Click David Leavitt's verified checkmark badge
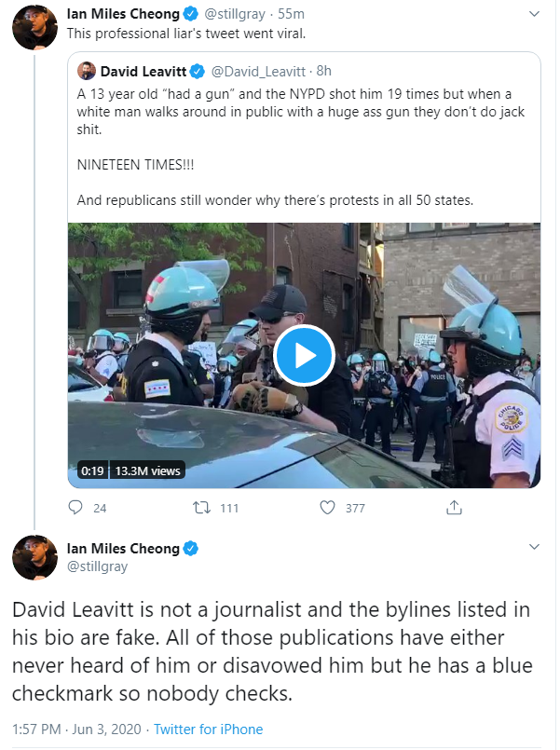 (x=197, y=71)
